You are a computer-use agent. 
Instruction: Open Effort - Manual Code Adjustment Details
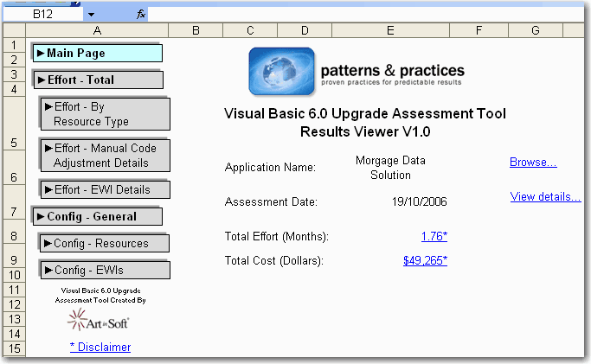point(104,155)
